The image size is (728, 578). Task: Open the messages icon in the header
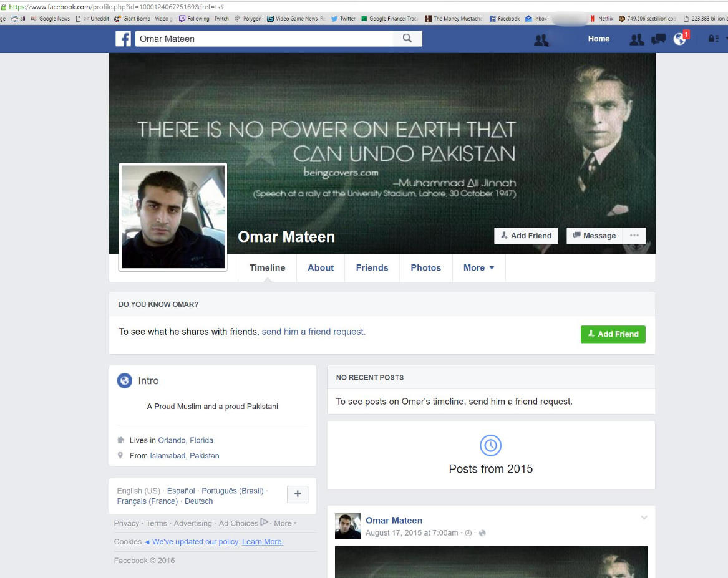click(658, 39)
